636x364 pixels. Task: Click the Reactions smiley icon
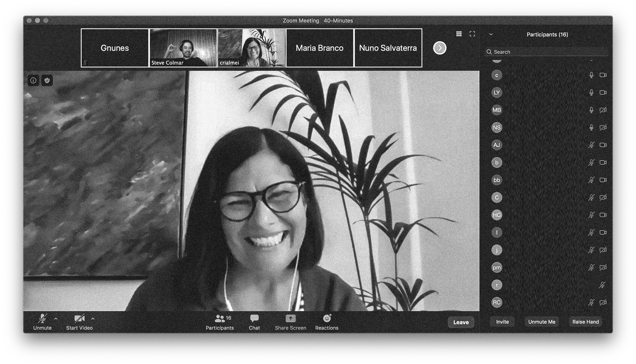point(327,318)
